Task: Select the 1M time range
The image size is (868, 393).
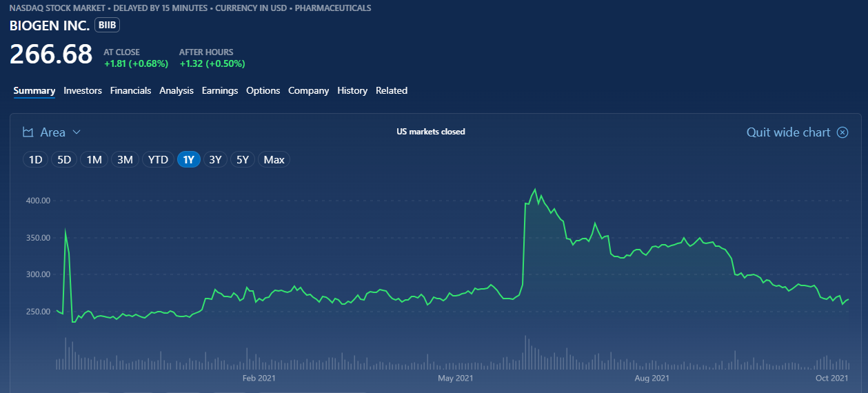Action: [94, 160]
